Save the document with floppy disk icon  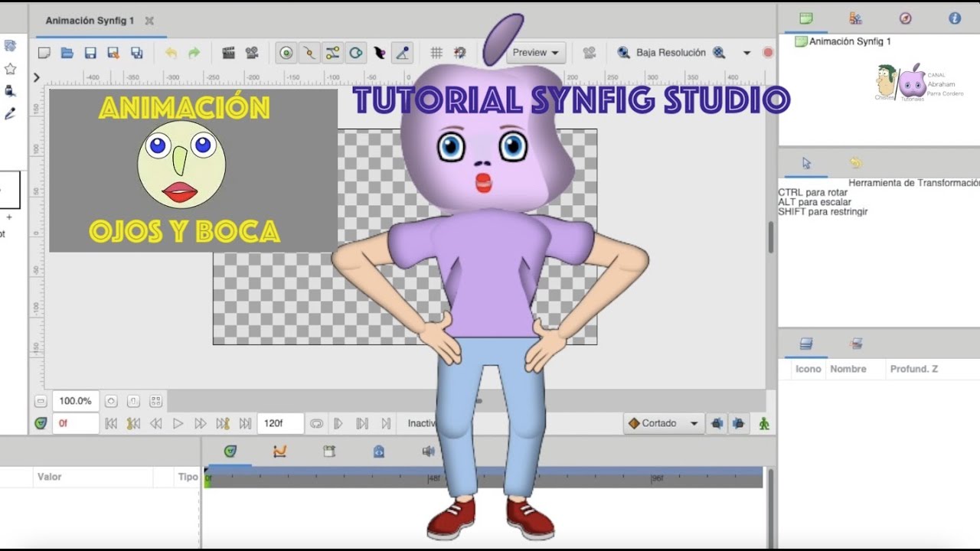[90, 53]
